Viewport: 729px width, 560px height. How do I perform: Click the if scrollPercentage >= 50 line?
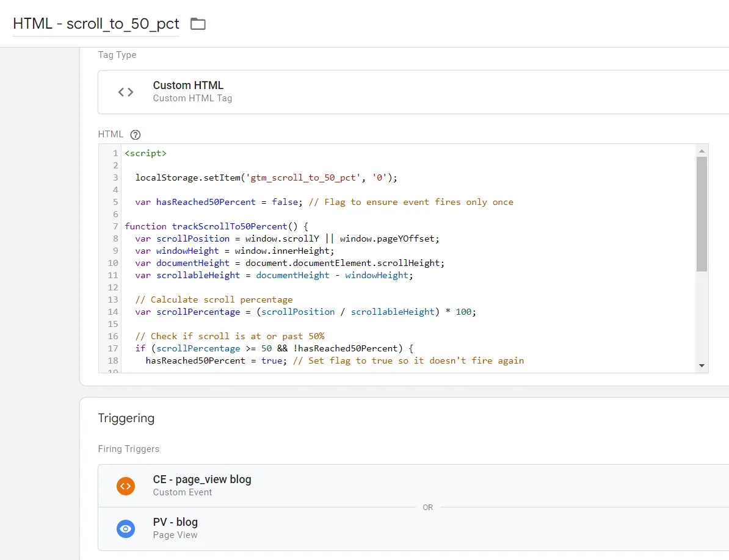coord(274,348)
